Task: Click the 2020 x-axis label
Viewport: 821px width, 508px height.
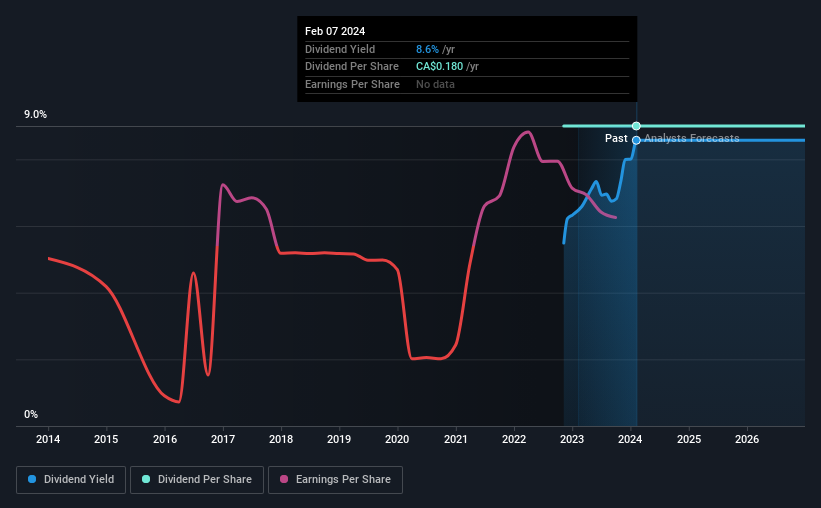Action: pos(397,439)
